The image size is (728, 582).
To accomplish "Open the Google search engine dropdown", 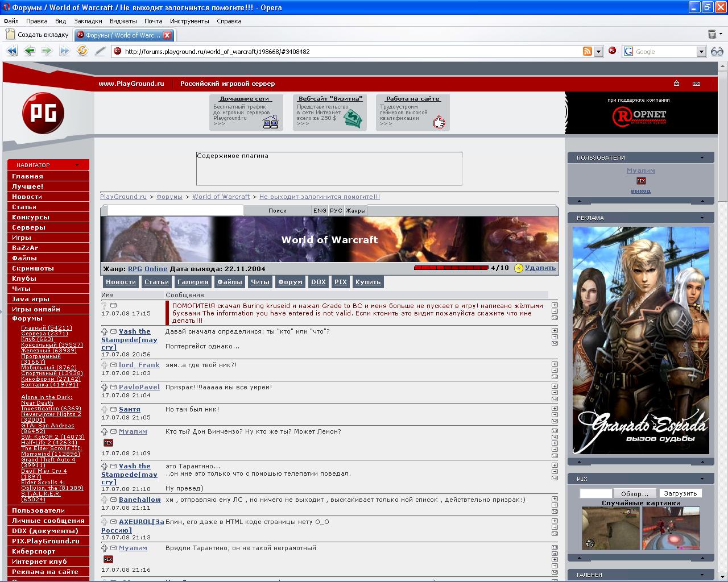I will click(x=701, y=51).
